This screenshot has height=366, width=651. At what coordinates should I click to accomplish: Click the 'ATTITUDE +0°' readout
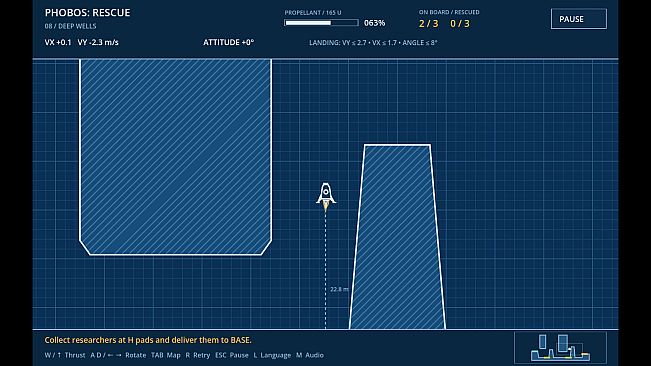coord(228,42)
